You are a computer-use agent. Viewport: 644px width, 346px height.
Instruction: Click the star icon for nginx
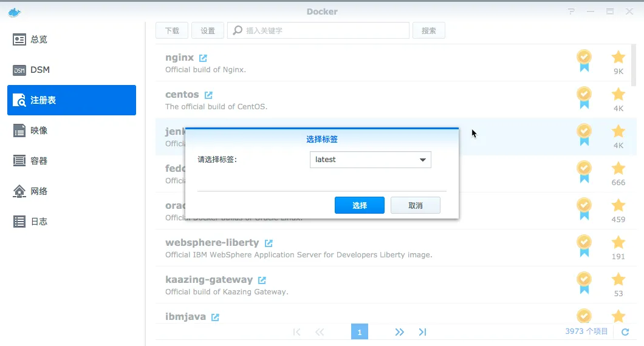[x=618, y=58]
